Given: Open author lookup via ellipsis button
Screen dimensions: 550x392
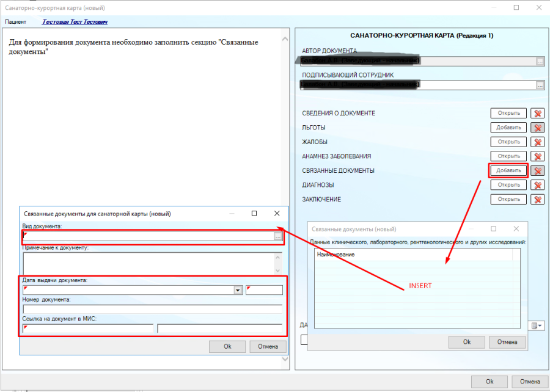Looking at the screenshot, I should click(540, 61).
